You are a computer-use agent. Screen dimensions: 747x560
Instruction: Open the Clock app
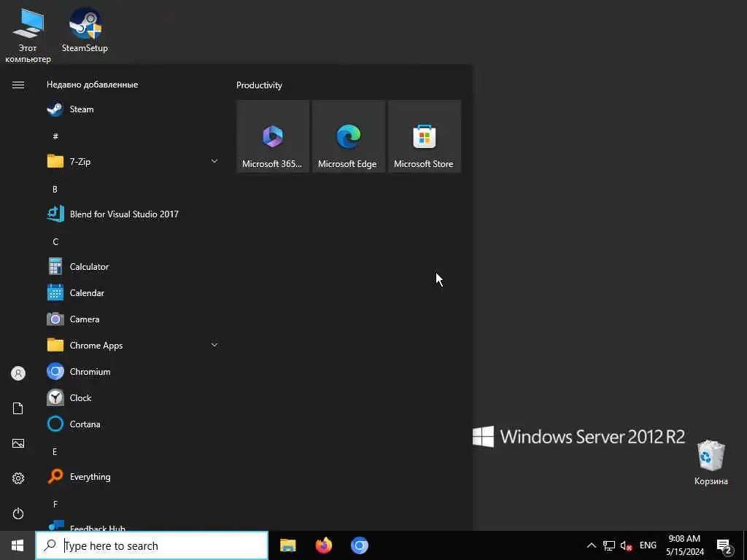coord(133,397)
